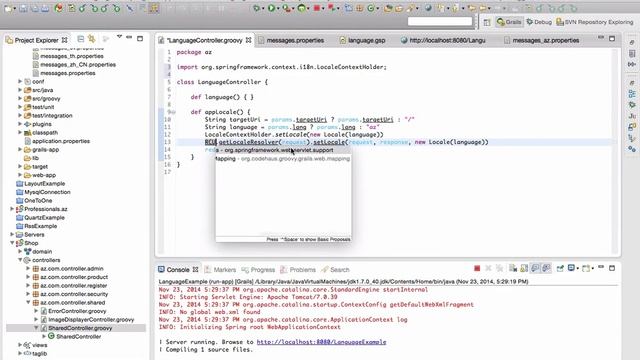Click the Debug bug icon in the toolbar
The image size is (640, 360).
(x=256, y=8)
